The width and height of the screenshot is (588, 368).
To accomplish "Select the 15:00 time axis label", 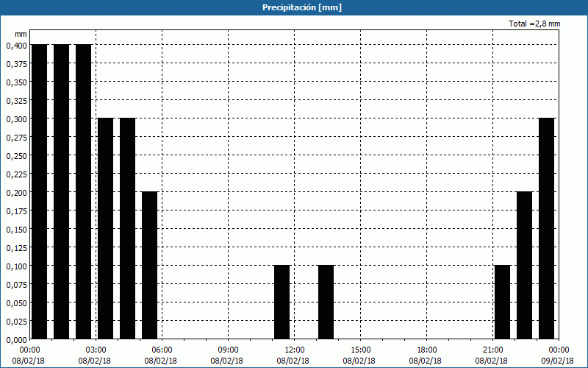I will pos(360,350).
